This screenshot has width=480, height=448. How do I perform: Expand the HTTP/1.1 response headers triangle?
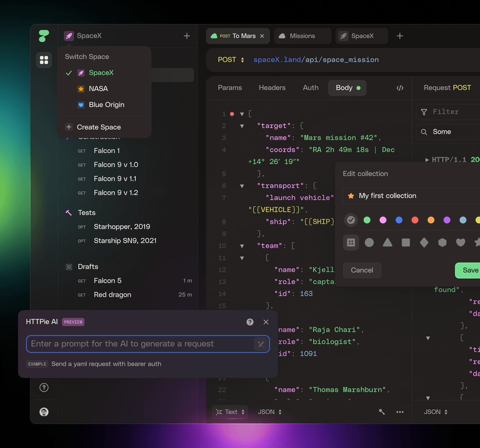[x=427, y=160]
